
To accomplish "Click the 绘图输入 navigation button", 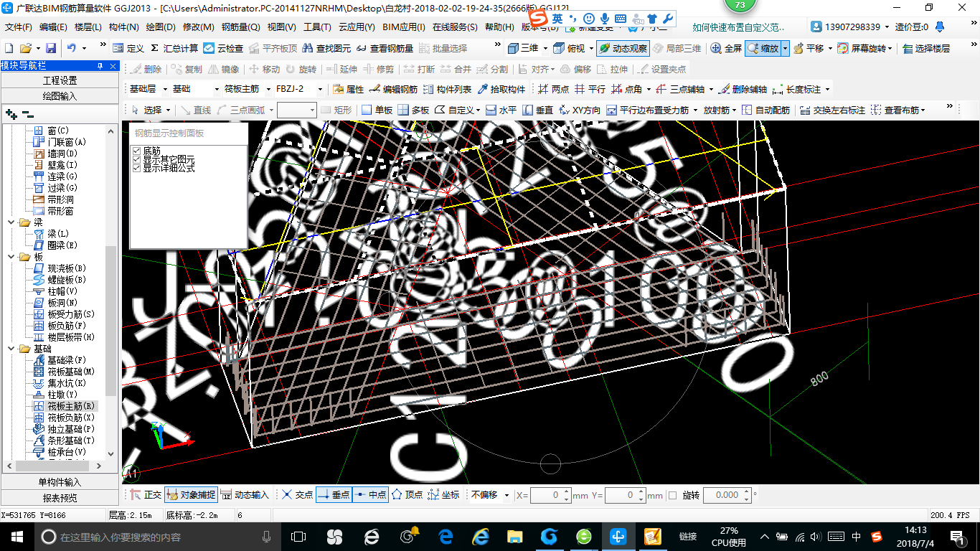I will (60, 95).
